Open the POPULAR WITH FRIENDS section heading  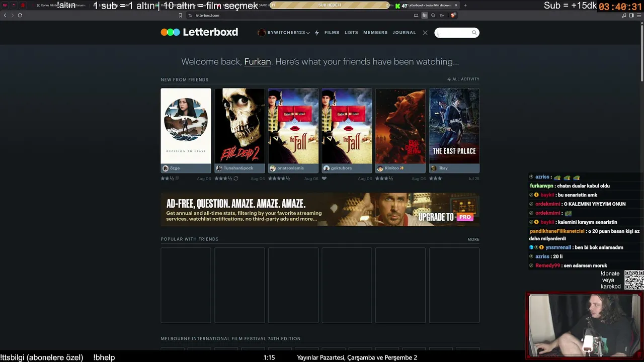coord(190,239)
